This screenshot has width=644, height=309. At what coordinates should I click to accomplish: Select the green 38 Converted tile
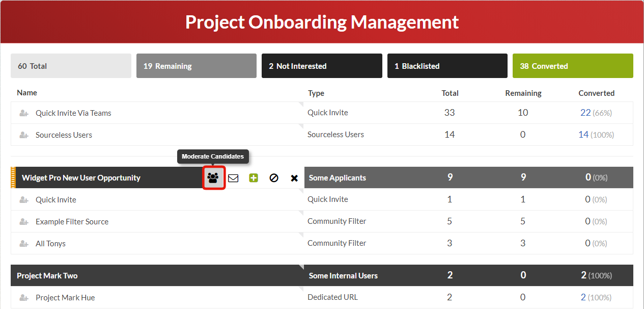coord(573,66)
